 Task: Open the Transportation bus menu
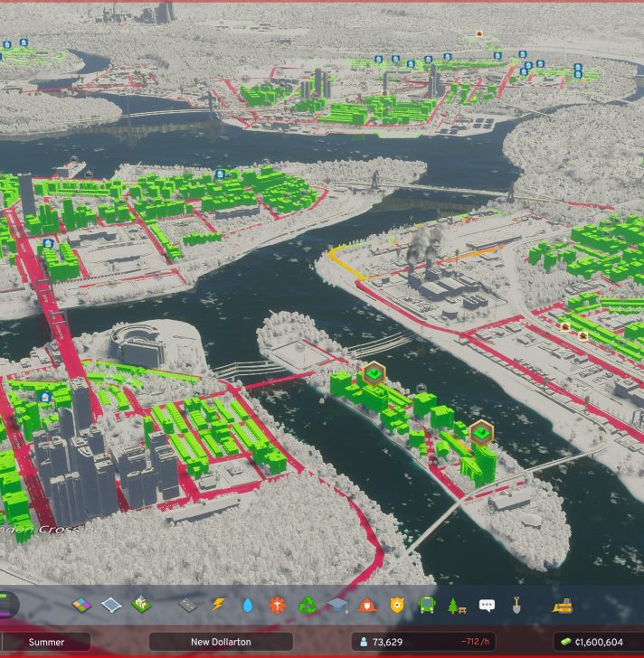[x=426, y=605]
